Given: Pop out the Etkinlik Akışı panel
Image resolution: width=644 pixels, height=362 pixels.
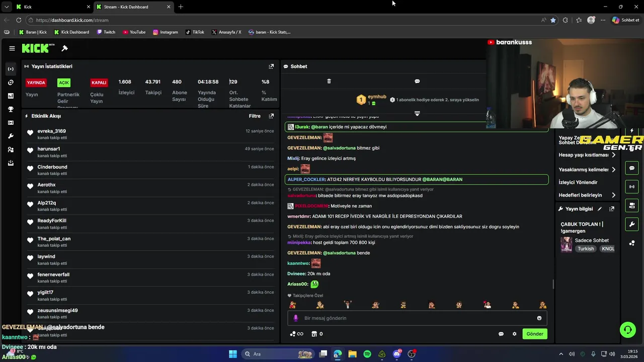Looking at the screenshot, I should pyautogui.click(x=271, y=116).
